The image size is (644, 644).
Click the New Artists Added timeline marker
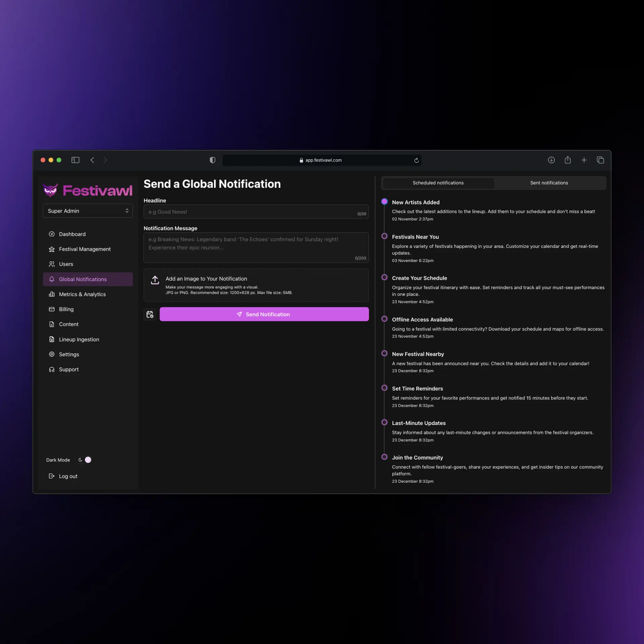(x=384, y=202)
